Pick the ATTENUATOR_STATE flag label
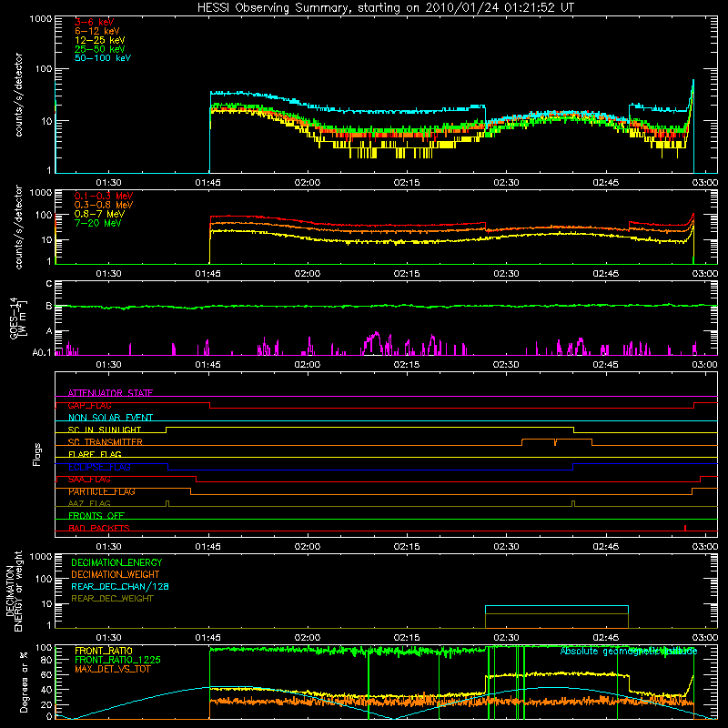Screen dimensions: 728x728 tap(110, 393)
